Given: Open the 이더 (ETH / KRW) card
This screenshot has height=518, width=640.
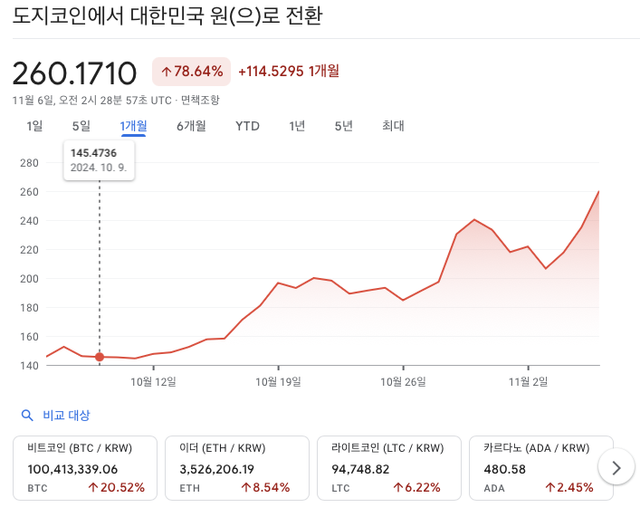Looking at the screenshot, I should [x=238, y=468].
